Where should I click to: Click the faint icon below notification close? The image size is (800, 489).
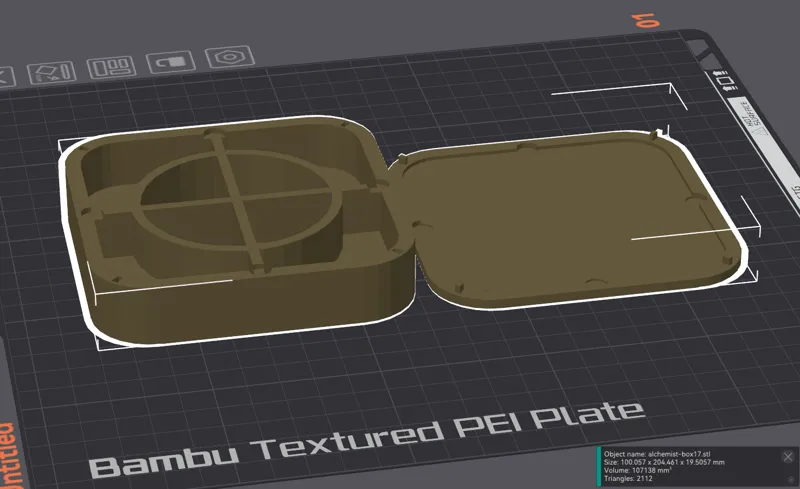click(791, 479)
